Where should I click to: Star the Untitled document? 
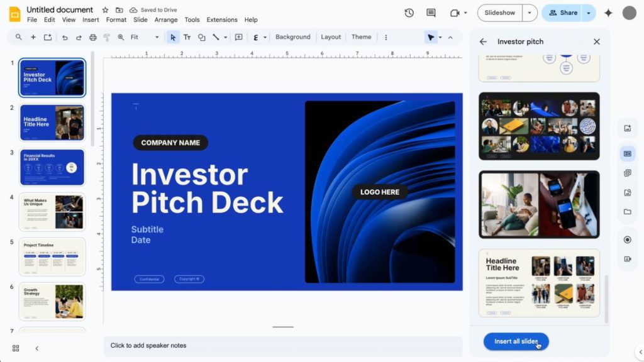105,10
